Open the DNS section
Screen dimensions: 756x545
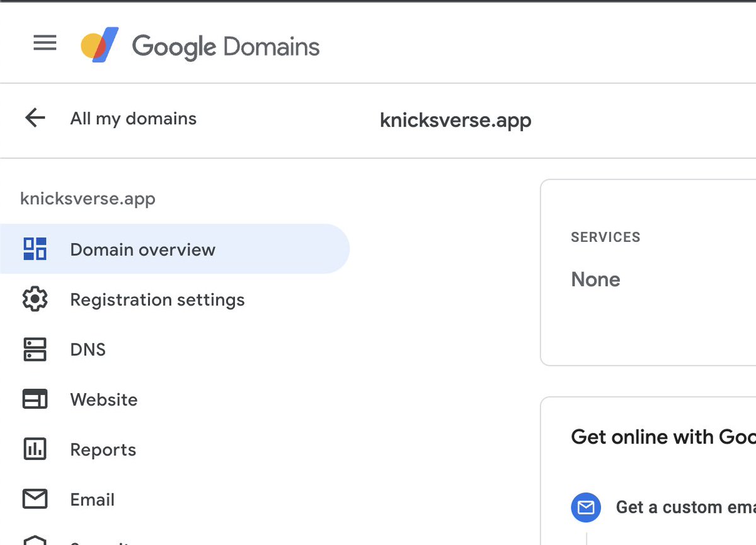point(88,350)
